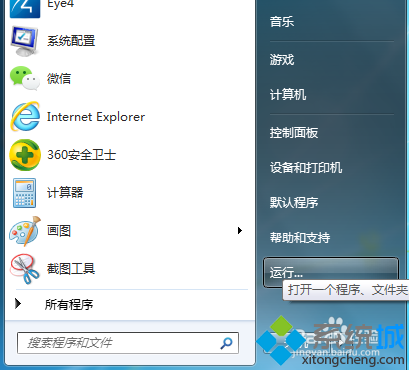
Task: Launch WeChat via its green chat icon
Action: point(25,79)
